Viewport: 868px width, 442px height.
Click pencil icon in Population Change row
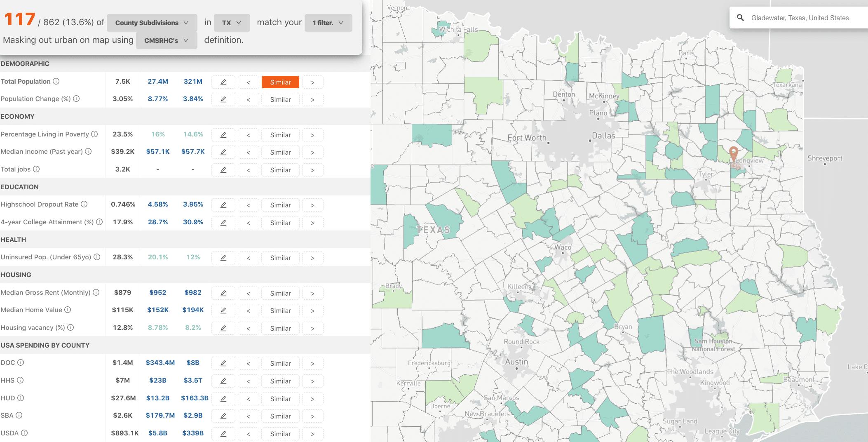coord(223,99)
